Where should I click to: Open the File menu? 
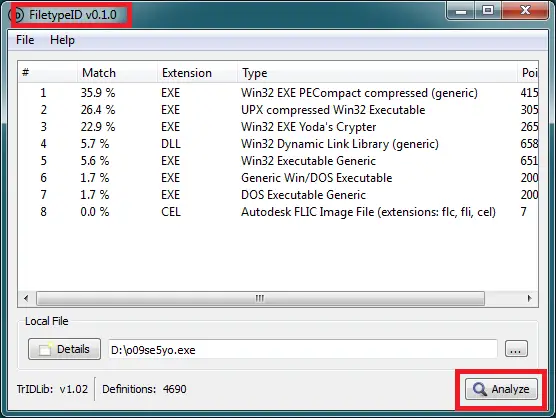pyautogui.click(x=25, y=40)
